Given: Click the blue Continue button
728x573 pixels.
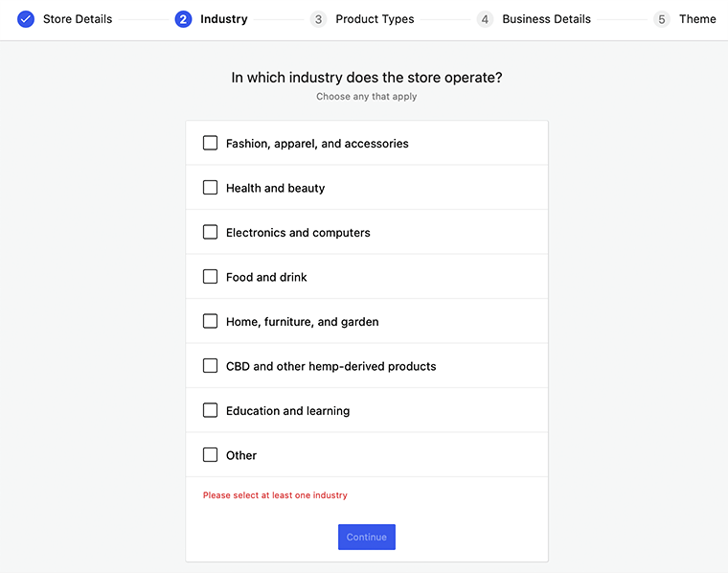Looking at the screenshot, I should [366, 537].
